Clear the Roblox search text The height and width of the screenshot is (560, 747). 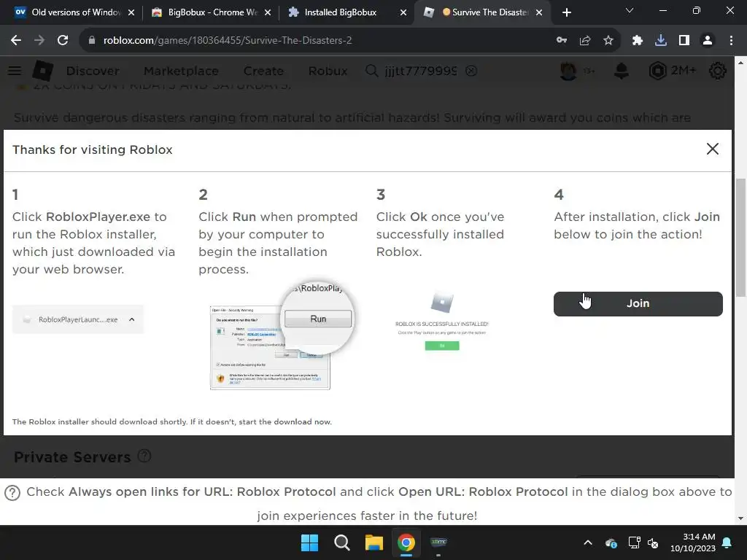[471, 71]
